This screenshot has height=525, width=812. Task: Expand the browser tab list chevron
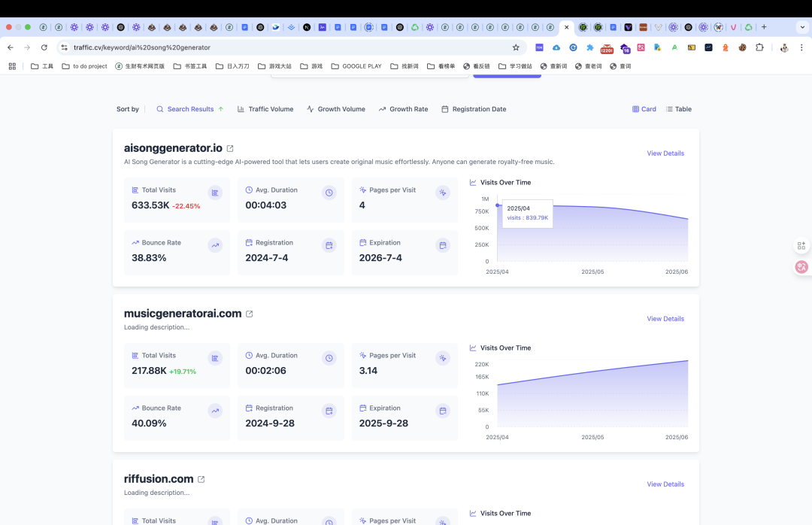pos(802,27)
